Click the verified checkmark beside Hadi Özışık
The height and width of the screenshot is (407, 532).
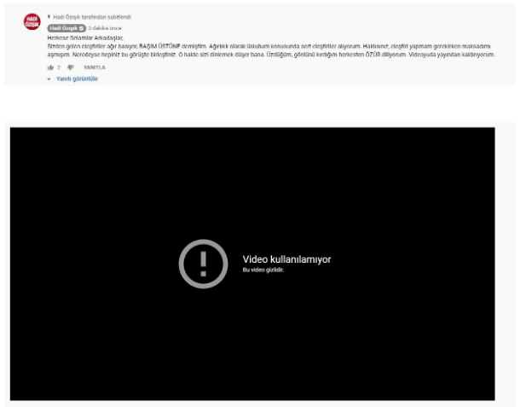coord(82,28)
